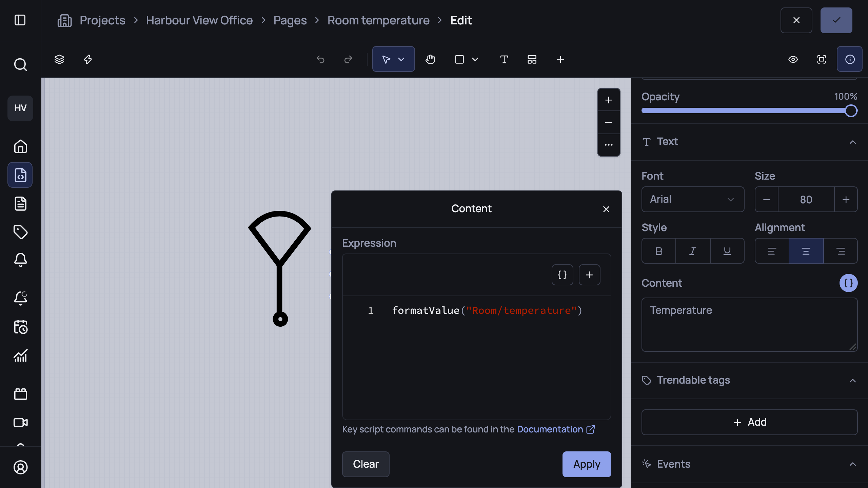The width and height of the screenshot is (868, 488).
Task: Toggle the info properties panel
Action: click(850, 59)
